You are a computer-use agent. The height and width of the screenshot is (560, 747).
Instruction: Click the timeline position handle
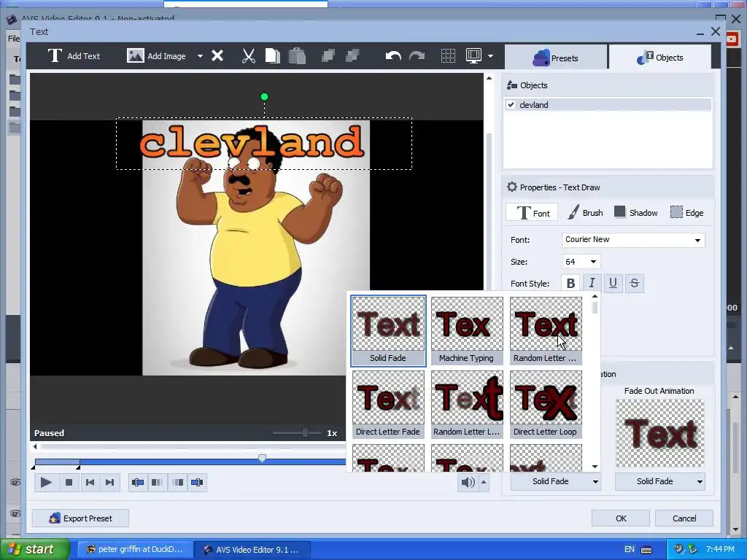pos(262,458)
